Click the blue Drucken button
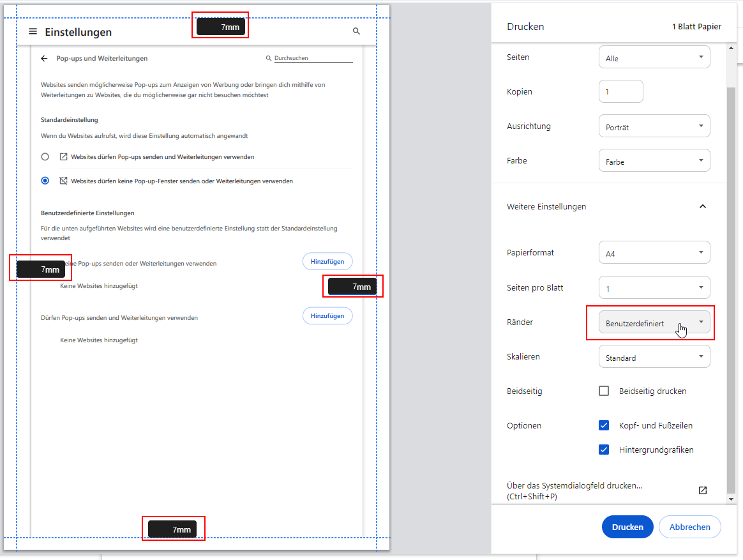 click(x=627, y=527)
